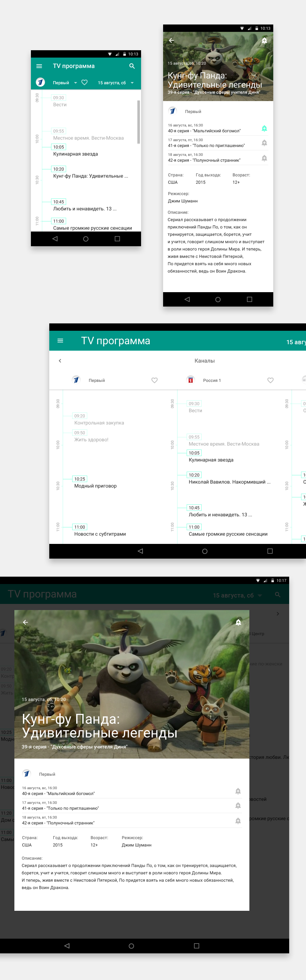Open the Первый channel dropdown on phone
Image resolution: width=306 pixels, height=980 pixels.
pos(65,83)
